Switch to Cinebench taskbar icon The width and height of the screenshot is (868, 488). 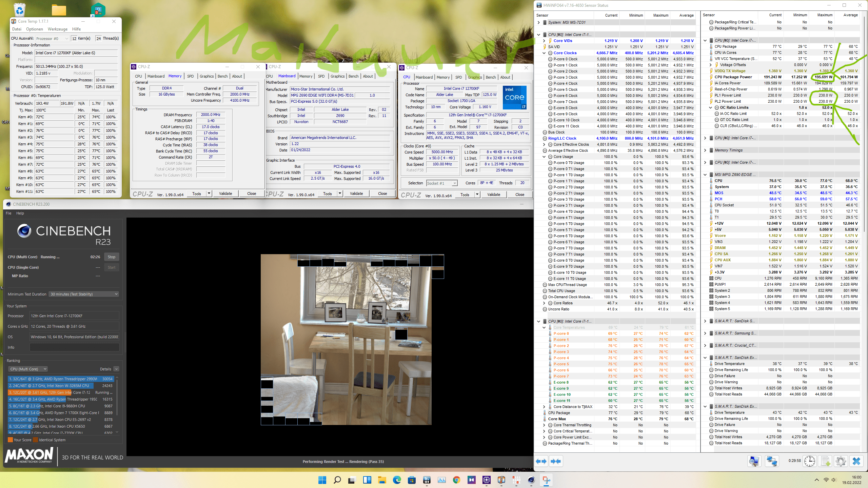(x=531, y=480)
